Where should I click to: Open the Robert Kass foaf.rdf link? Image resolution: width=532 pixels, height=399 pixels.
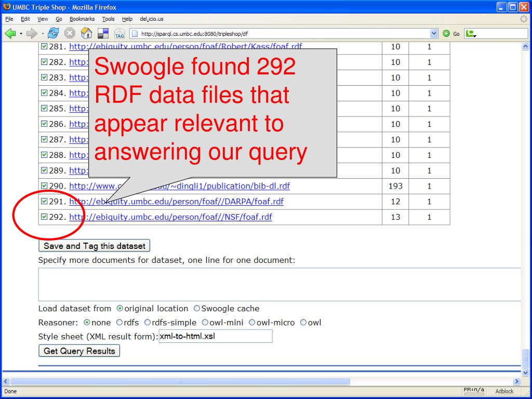[185, 46]
